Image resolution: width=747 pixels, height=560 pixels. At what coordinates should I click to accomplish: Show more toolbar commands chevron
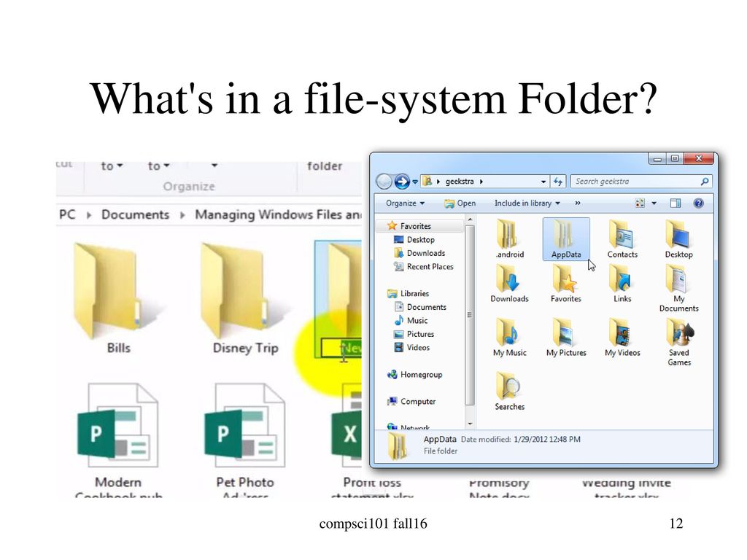pyautogui.click(x=578, y=203)
